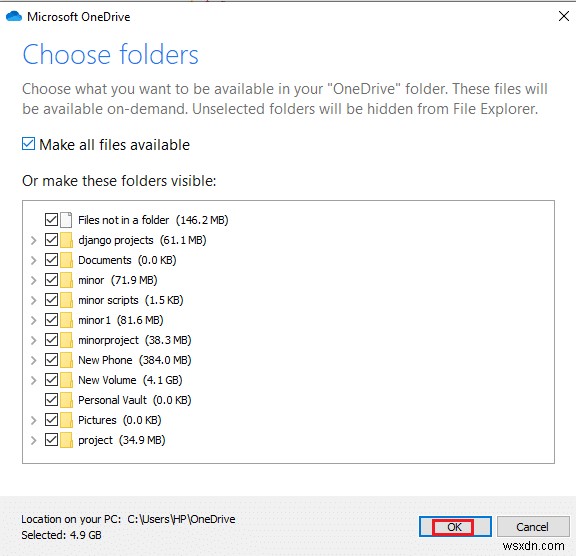The image size is (576, 556).
Task: Expand the New Phone folder
Action: [33, 360]
